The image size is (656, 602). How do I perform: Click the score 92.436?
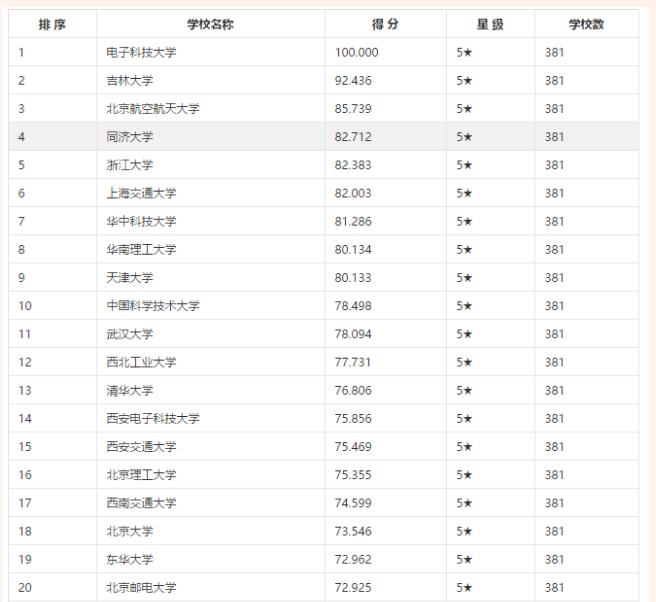[353, 80]
